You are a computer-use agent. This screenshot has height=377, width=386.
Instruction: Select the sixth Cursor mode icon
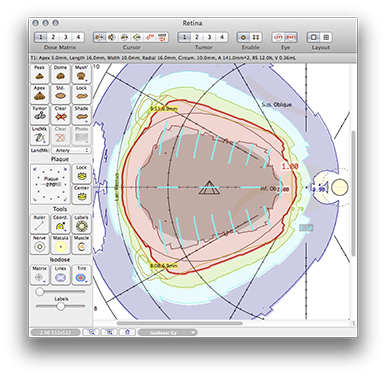(162, 37)
